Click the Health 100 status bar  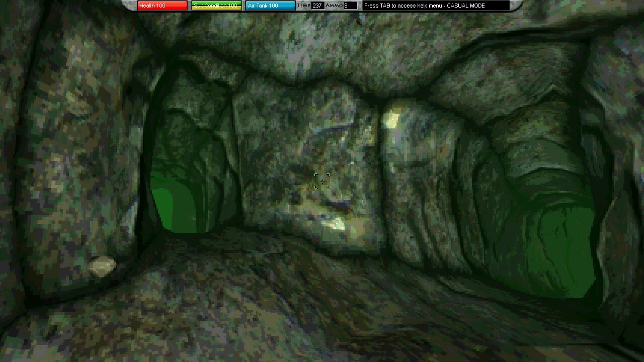pyautogui.click(x=161, y=6)
